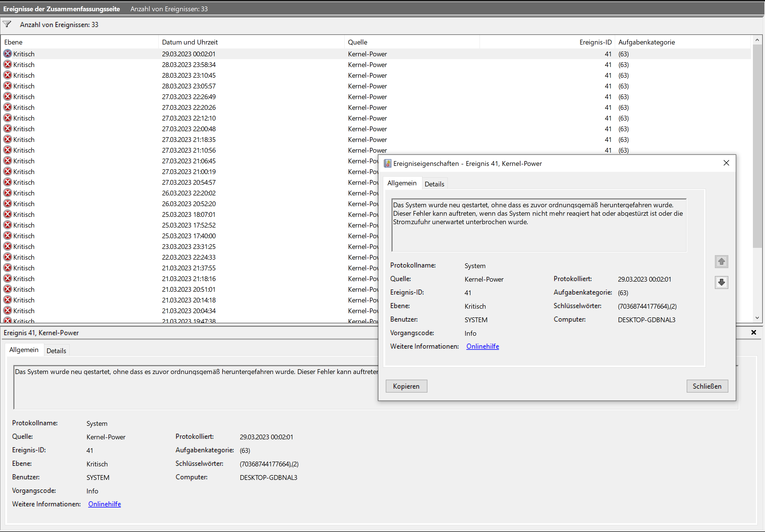Open the Details tab in the bottom pane

coord(56,350)
